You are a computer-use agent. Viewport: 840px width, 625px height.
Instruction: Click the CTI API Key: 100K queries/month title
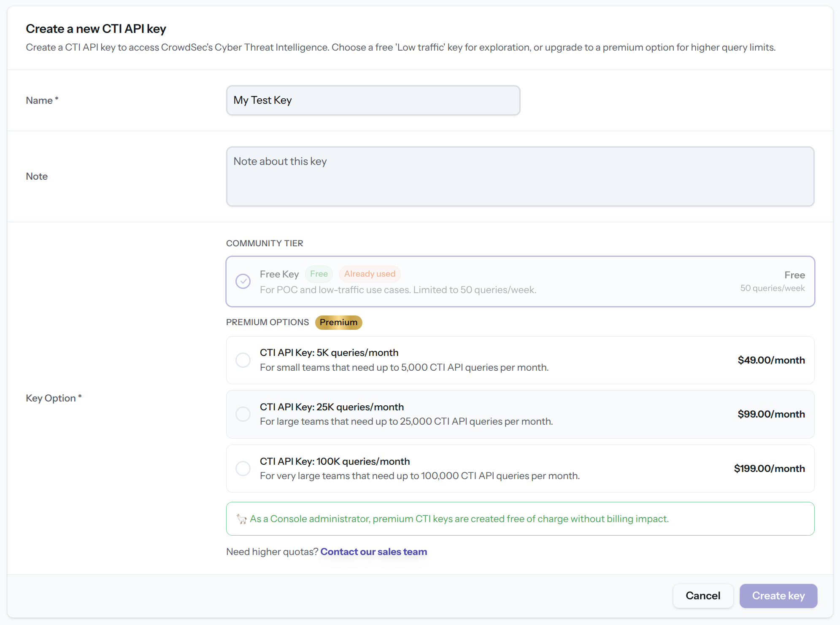click(x=335, y=461)
